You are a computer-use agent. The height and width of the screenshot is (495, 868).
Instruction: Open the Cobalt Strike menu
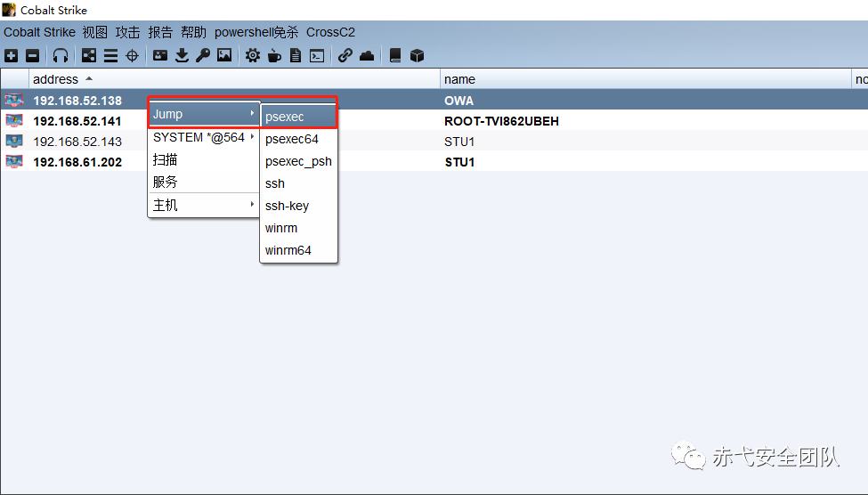(x=39, y=32)
